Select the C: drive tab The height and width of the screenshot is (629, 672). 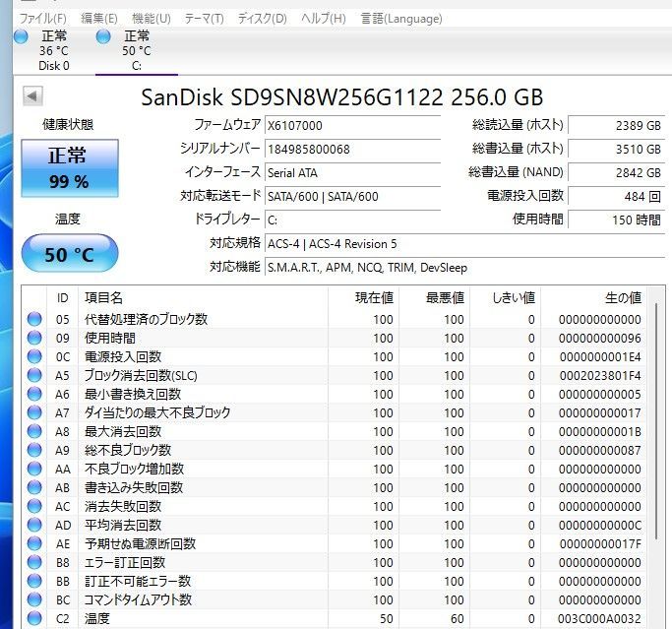click(x=137, y=50)
